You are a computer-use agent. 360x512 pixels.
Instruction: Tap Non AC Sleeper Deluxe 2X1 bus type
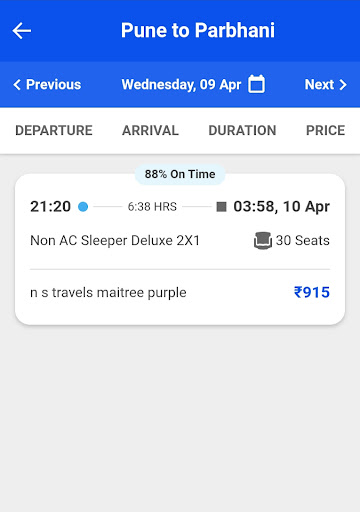pos(115,241)
